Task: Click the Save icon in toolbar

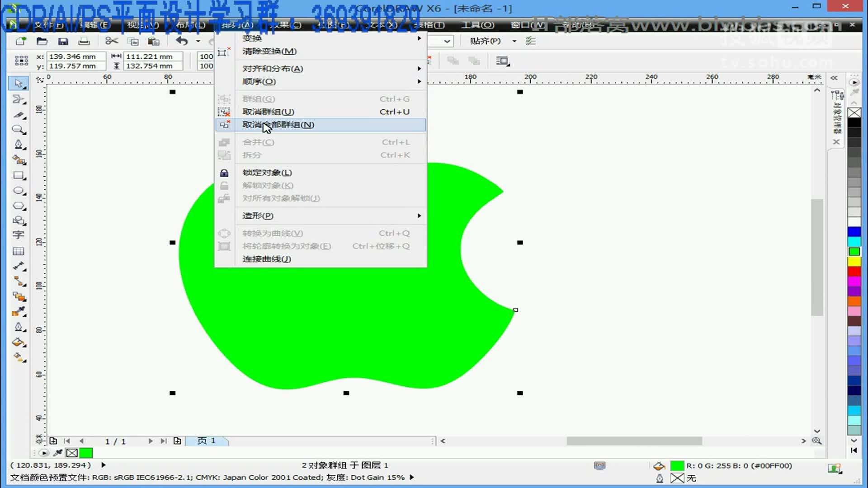Action: (63, 41)
